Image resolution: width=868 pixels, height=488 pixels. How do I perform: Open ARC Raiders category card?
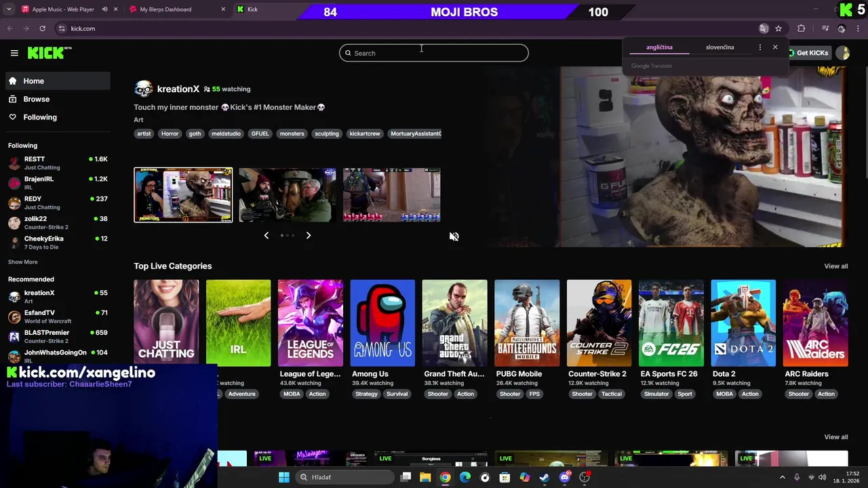[815, 323]
